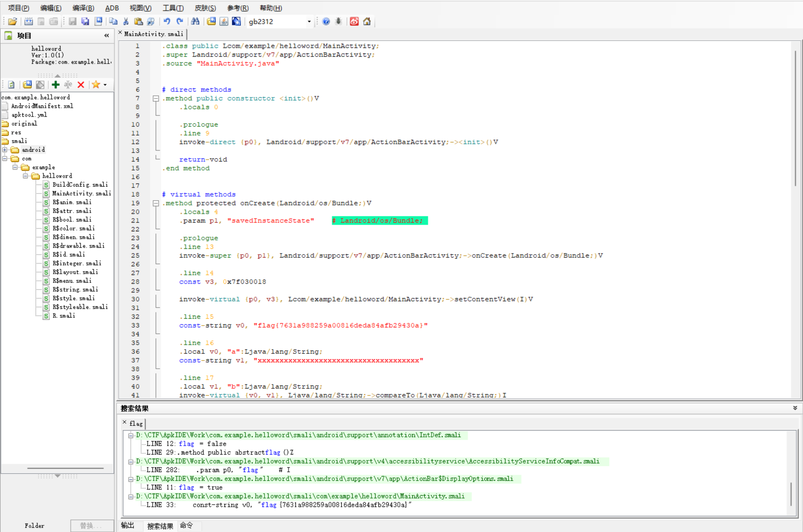The image size is (803, 532).
Task: Click the bug debug icon
Action: 338,21
